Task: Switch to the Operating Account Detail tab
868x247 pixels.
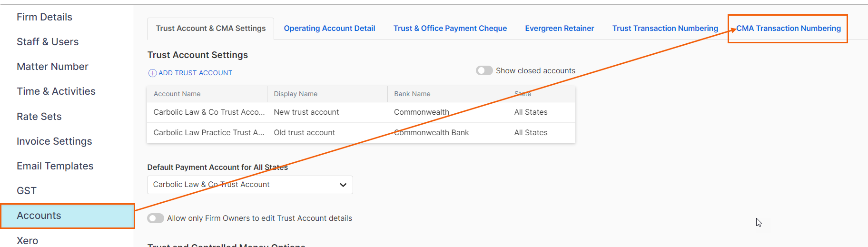Action: click(x=329, y=29)
